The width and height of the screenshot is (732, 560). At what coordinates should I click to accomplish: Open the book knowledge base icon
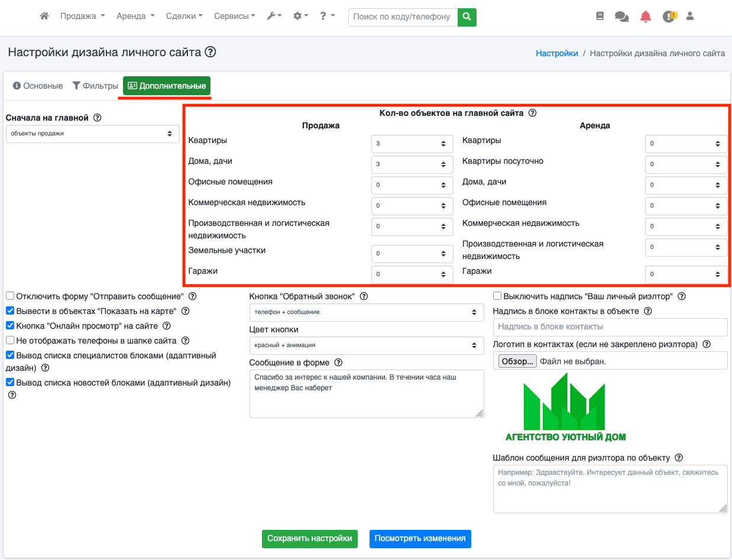coord(600,17)
